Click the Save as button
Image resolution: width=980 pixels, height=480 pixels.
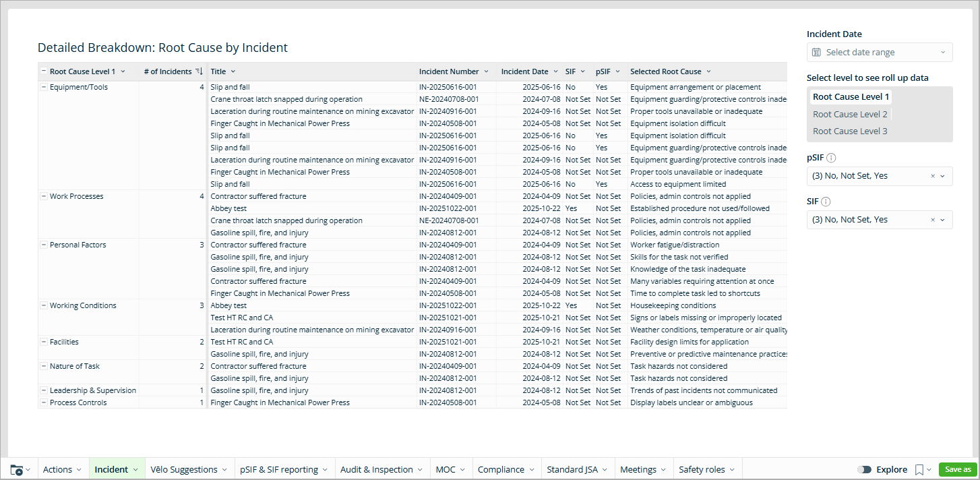957,470
